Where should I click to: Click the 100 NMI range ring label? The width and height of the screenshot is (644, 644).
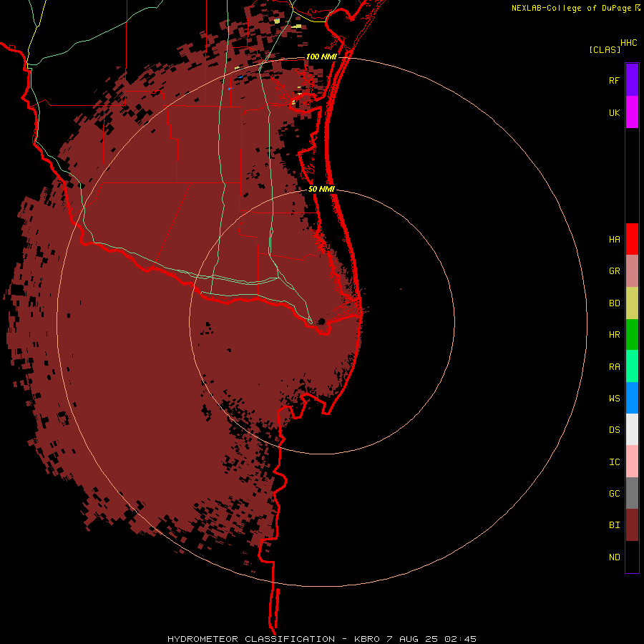[321, 57]
